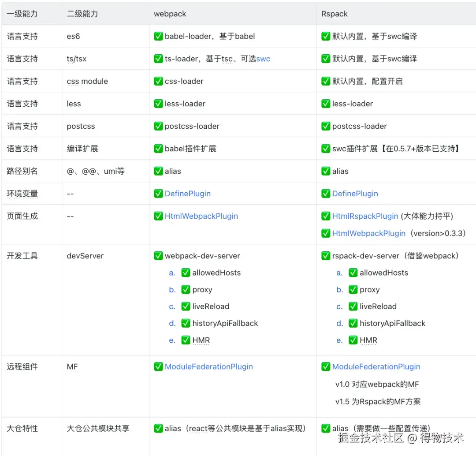The image size is (476, 456).
Task: Click check icon beside webpack less-loader
Action: [x=159, y=104]
